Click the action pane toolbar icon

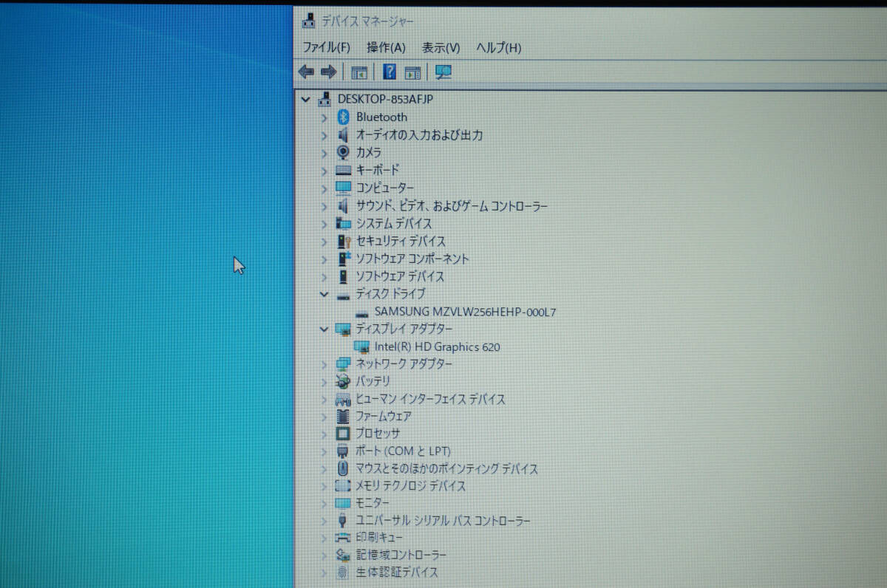(x=412, y=72)
